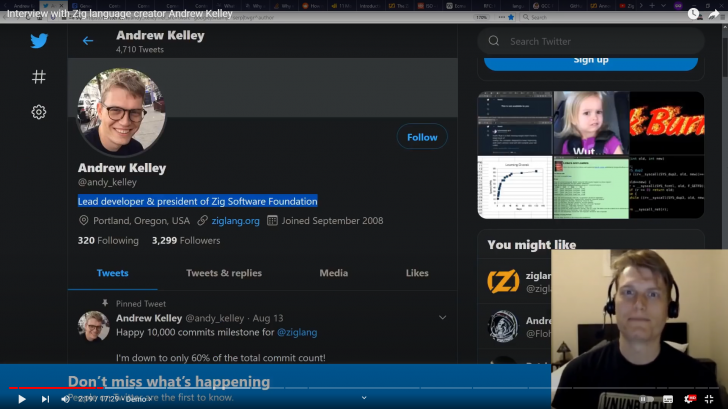The width and height of the screenshot is (728, 409).
Task: Follow Andrew Kelley
Action: 422,137
